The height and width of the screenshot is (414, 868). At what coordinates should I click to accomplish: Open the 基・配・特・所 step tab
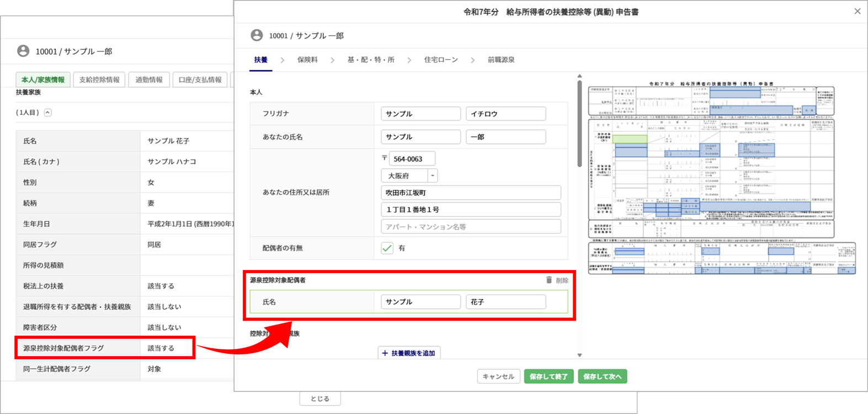pyautogui.click(x=370, y=60)
